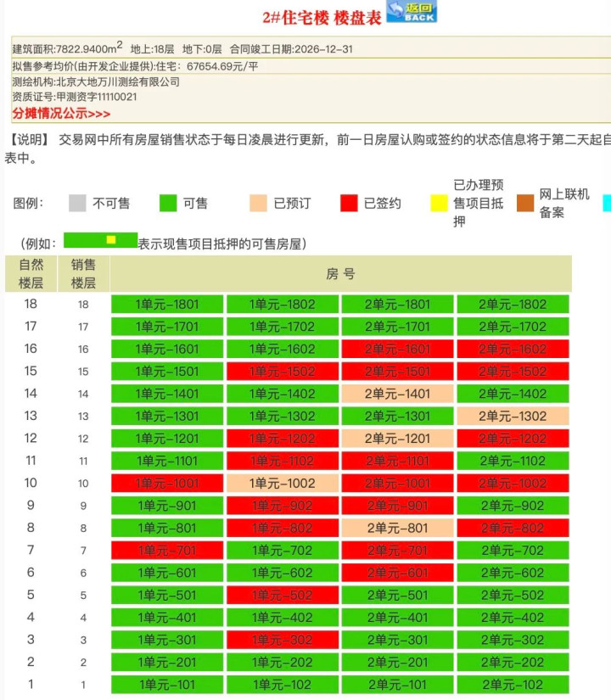Click the 销售楼层 column header
This screenshot has width=611, height=700.
(x=83, y=274)
